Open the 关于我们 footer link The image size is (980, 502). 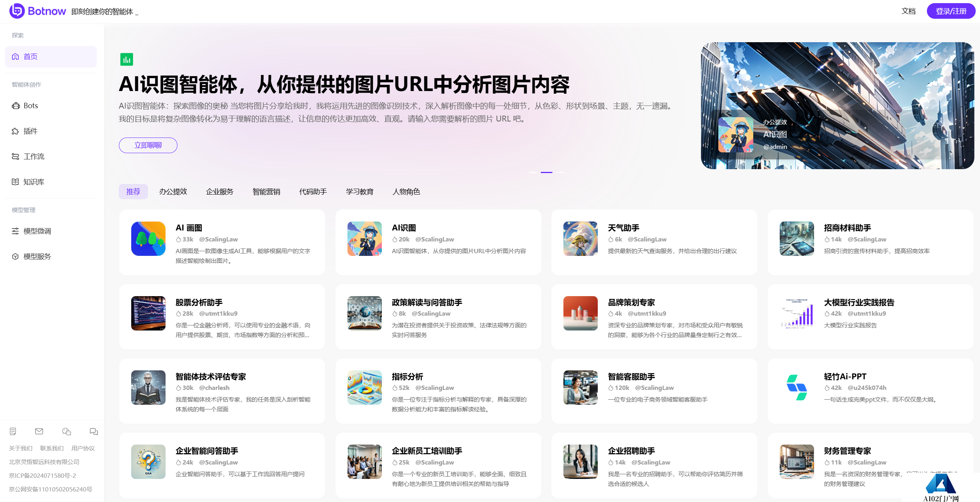click(x=21, y=448)
